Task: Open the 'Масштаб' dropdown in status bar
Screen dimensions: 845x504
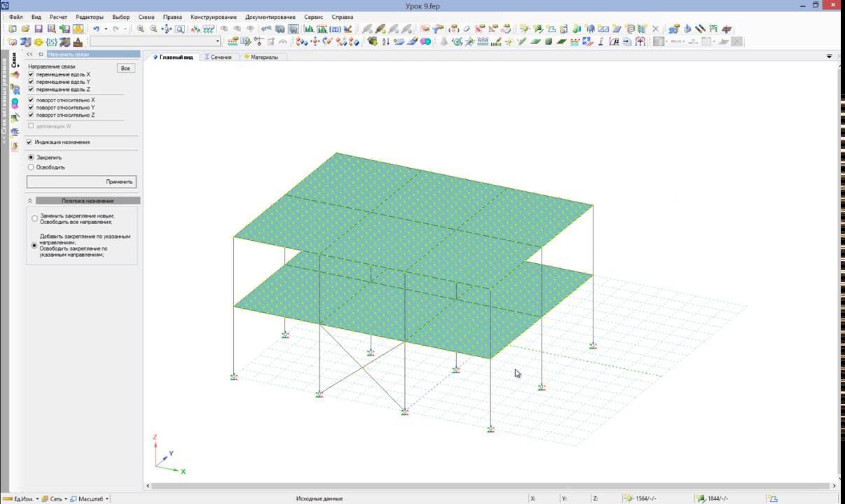Action: pos(91,498)
